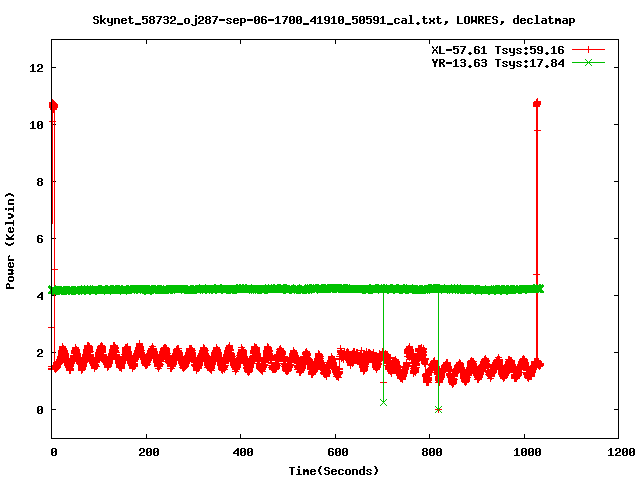Viewport: 640px width, 480px height.
Task: Click the y-axis tick label 8
Action: click(x=40, y=182)
